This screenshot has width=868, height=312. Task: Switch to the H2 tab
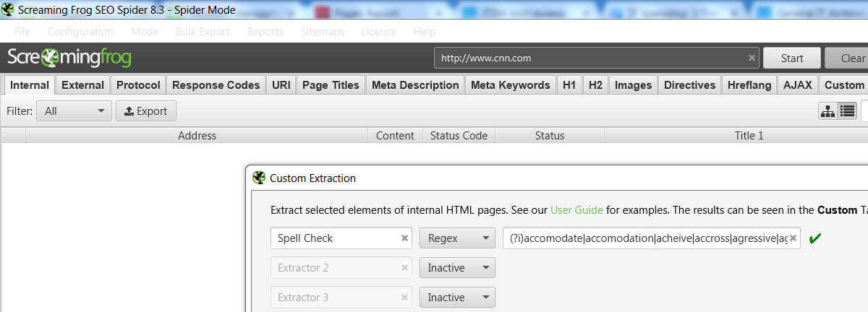click(x=595, y=84)
